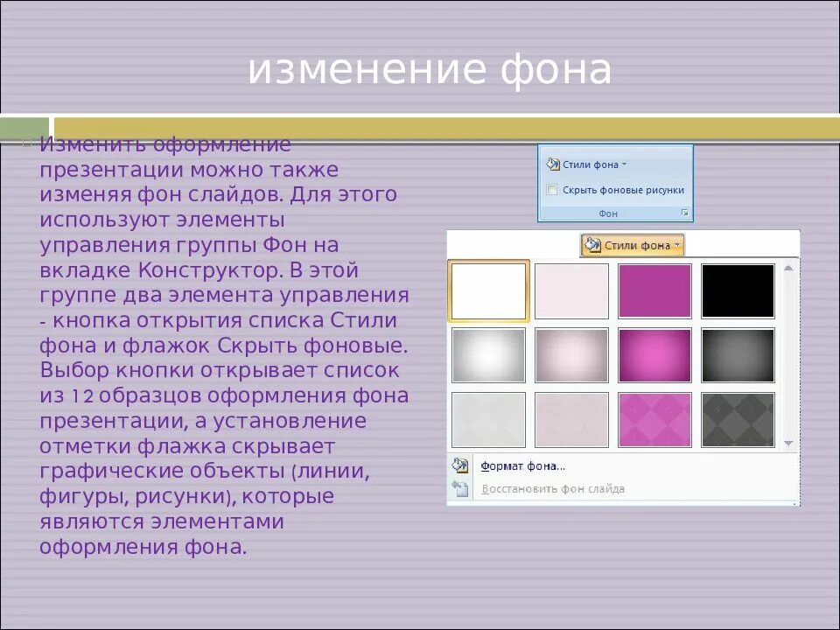This screenshot has width=840, height=630.
Task: Pick the light gray textured background style
Action: pyautogui.click(x=488, y=420)
